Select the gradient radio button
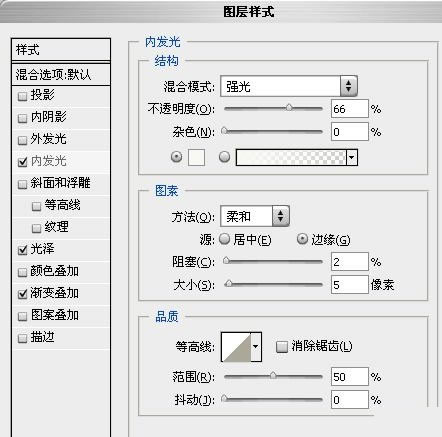This screenshot has height=437, width=442. (x=224, y=157)
